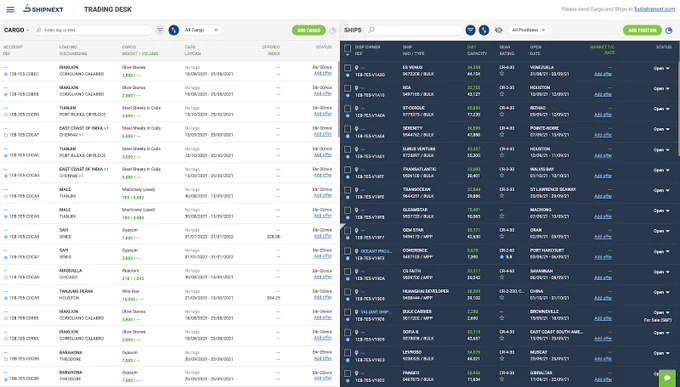Sort by the DWT Capacity column header

coord(477,50)
